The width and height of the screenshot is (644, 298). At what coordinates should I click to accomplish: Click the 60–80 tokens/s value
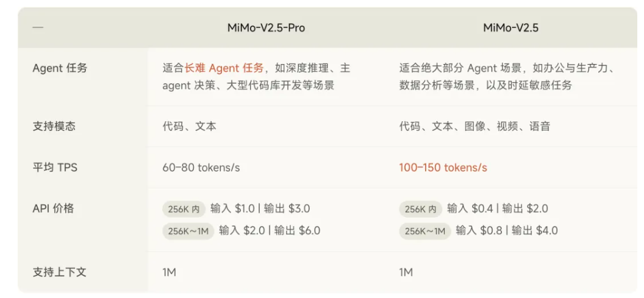click(x=201, y=168)
